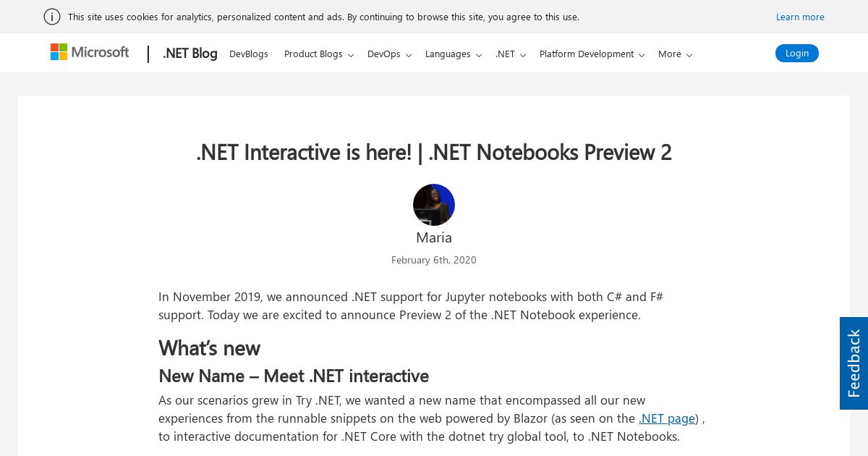Follow the Learn more cookie link
868x456 pixels.
click(x=800, y=17)
